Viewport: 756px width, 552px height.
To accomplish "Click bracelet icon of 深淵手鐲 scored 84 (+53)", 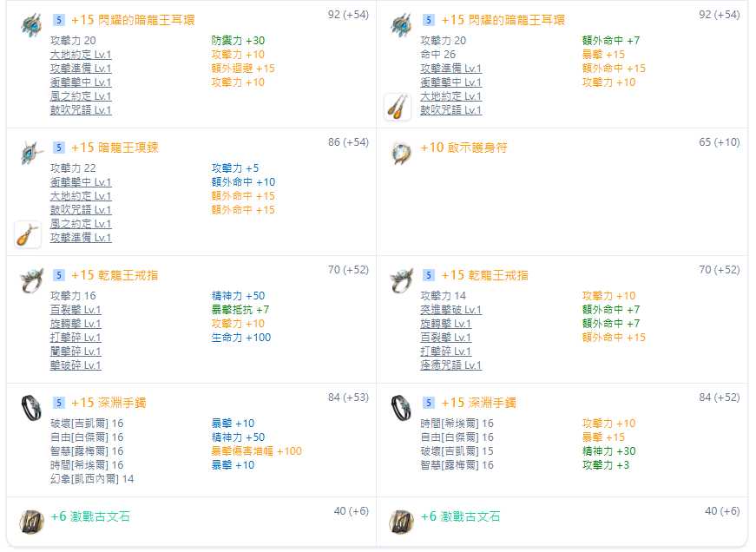I will click(x=31, y=407).
